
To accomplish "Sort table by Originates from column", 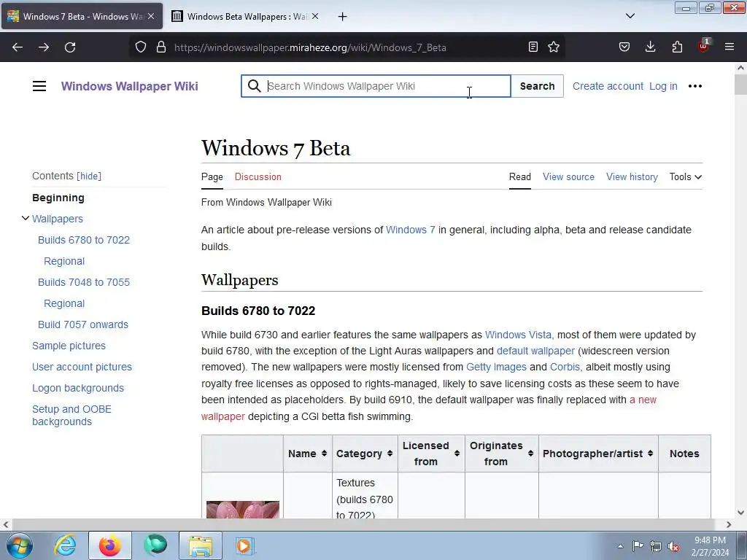I will (x=502, y=454).
